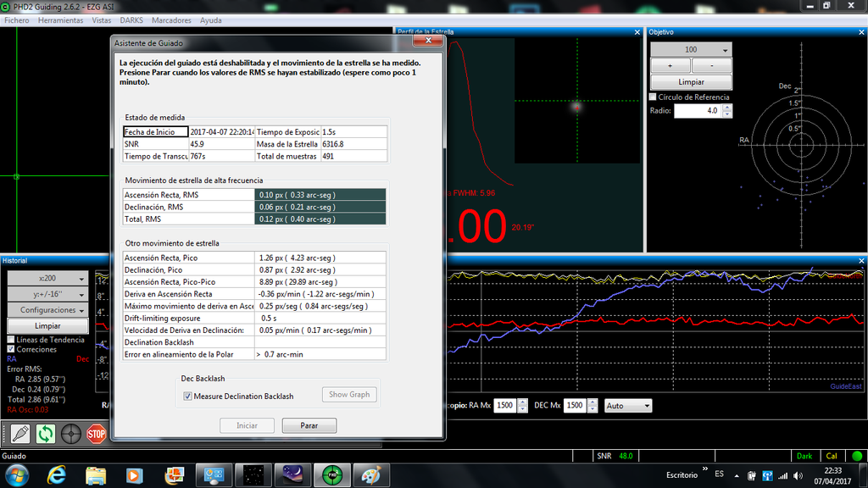Click the green loop exposure icon

pos(46,434)
